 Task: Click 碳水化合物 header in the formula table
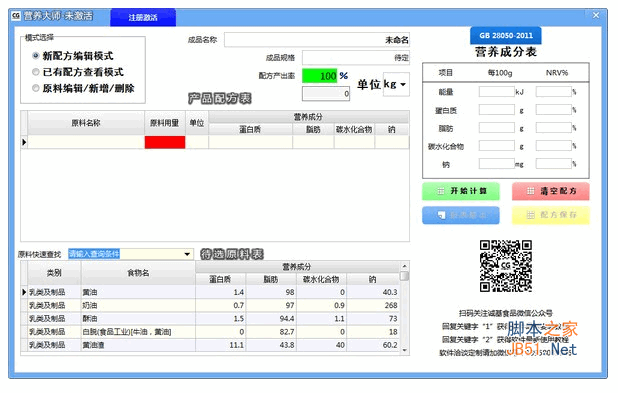click(354, 129)
